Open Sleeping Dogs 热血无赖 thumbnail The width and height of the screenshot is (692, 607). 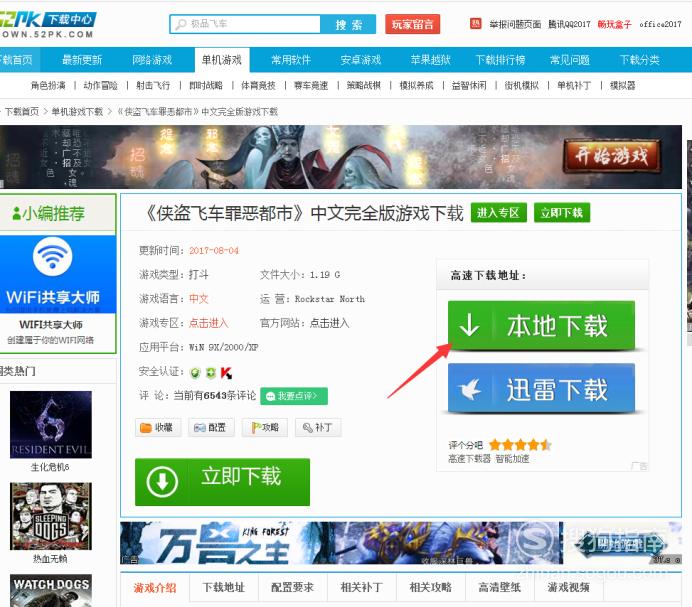[51, 516]
